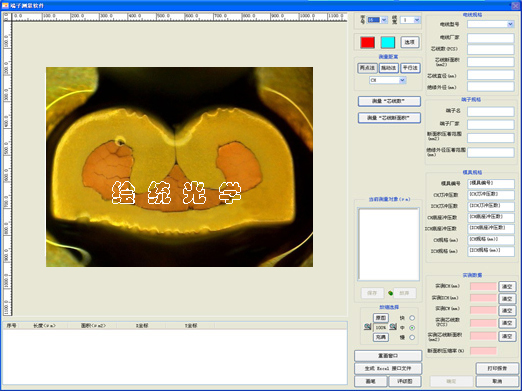Click the generate Excel interface file button
The width and height of the screenshot is (522, 391).
coord(388,368)
